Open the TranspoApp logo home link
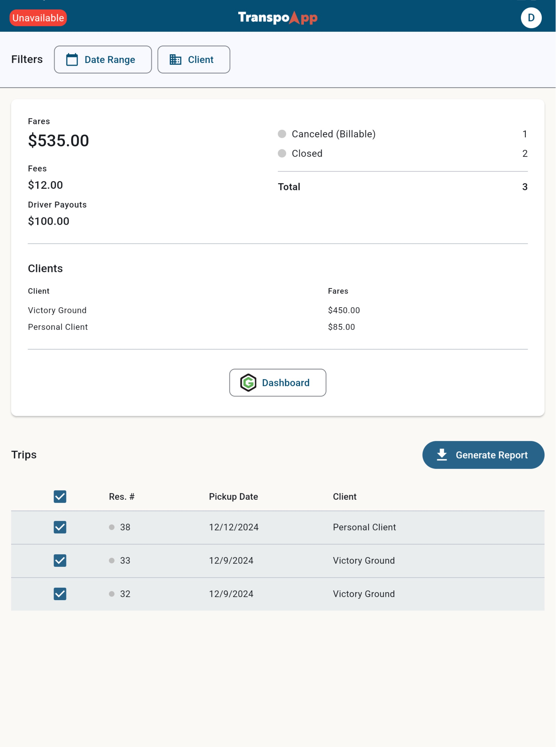Viewport: 560px width, 747px height. click(x=278, y=18)
